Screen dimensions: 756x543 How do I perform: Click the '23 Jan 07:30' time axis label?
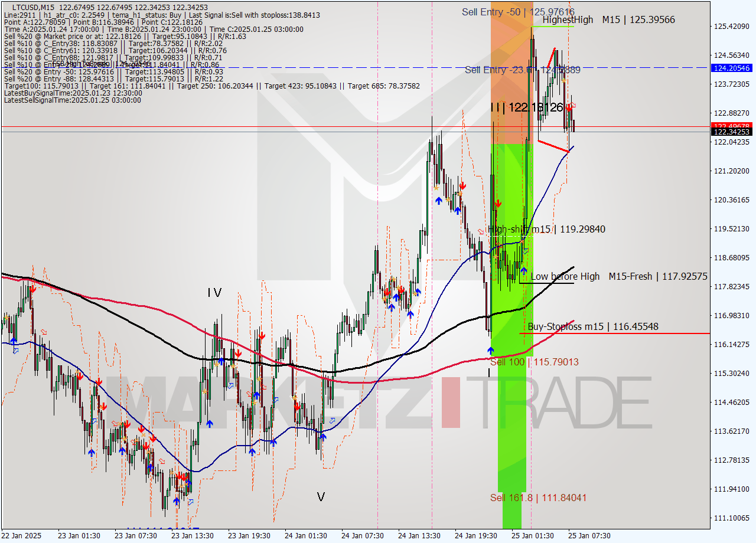coord(135,536)
